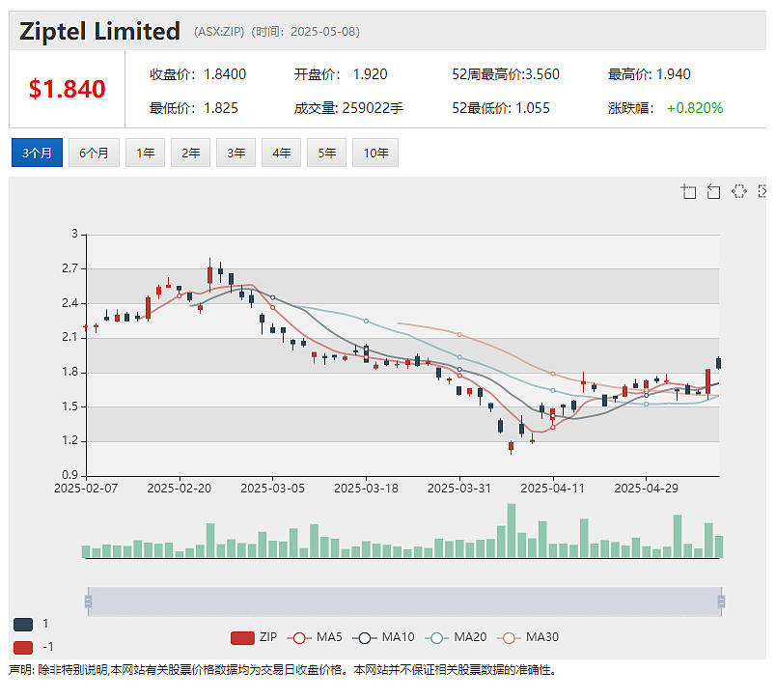Viewport: 776px width, 700px height.
Task: Open the 4年 chart range
Action: [x=281, y=153]
